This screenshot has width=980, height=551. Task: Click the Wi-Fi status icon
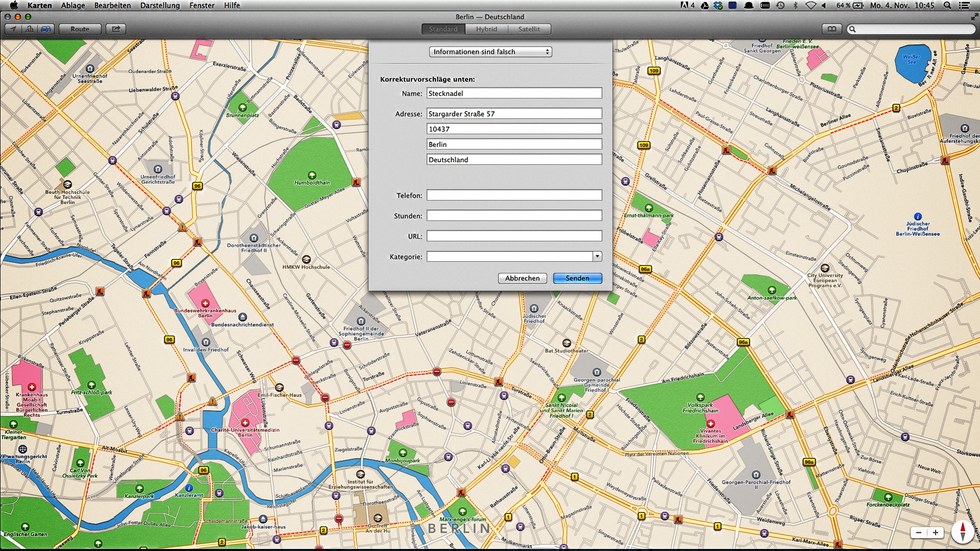pos(811,6)
